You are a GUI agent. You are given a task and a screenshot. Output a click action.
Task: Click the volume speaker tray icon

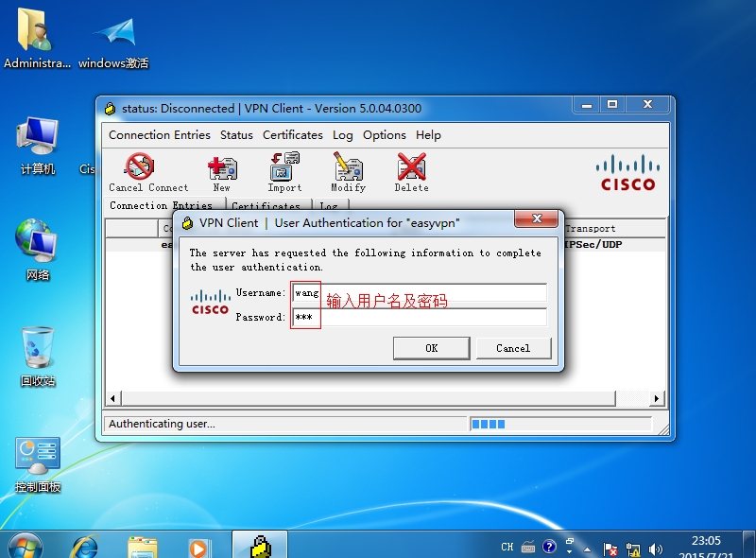pyautogui.click(x=656, y=549)
